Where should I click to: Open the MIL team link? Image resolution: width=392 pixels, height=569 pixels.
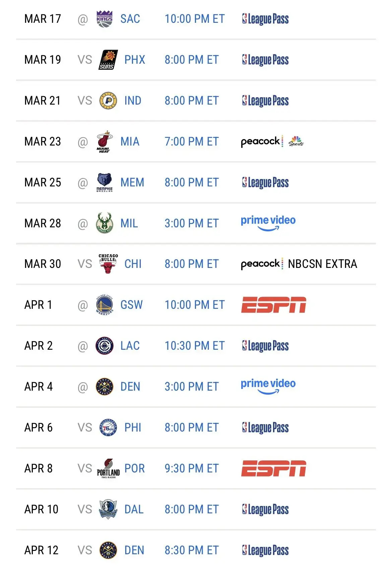point(129,223)
